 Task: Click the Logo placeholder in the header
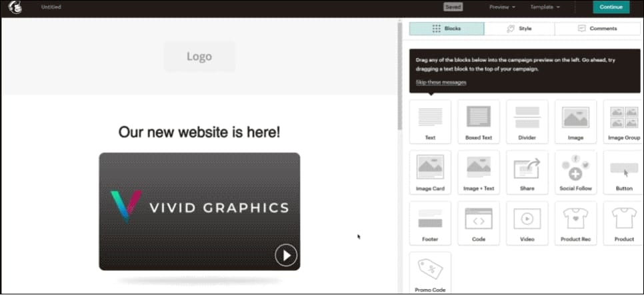(x=199, y=57)
